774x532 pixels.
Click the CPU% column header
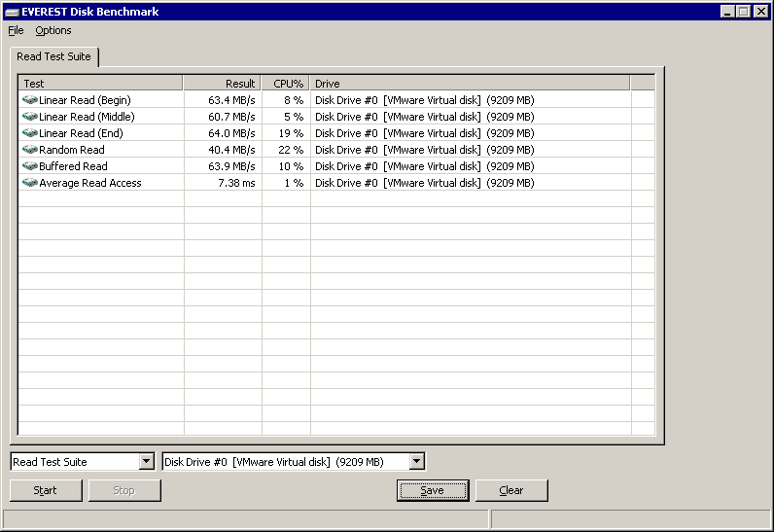click(286, 84)
